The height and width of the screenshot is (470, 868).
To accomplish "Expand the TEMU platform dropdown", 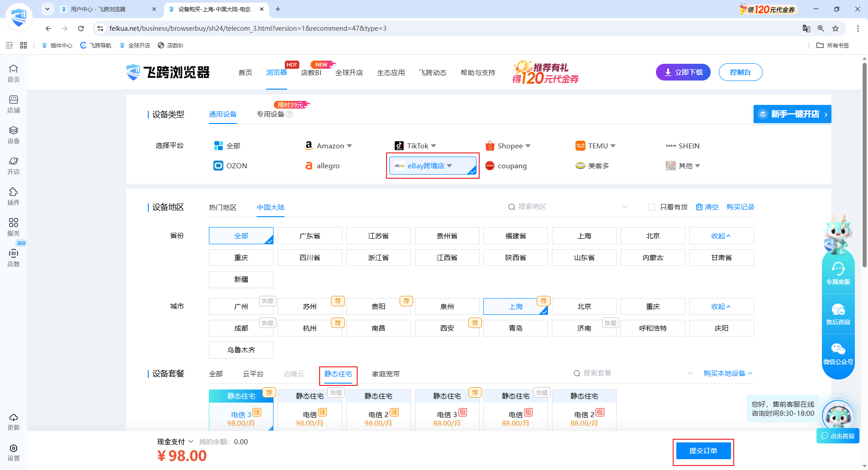I will (x=613, y=146).
